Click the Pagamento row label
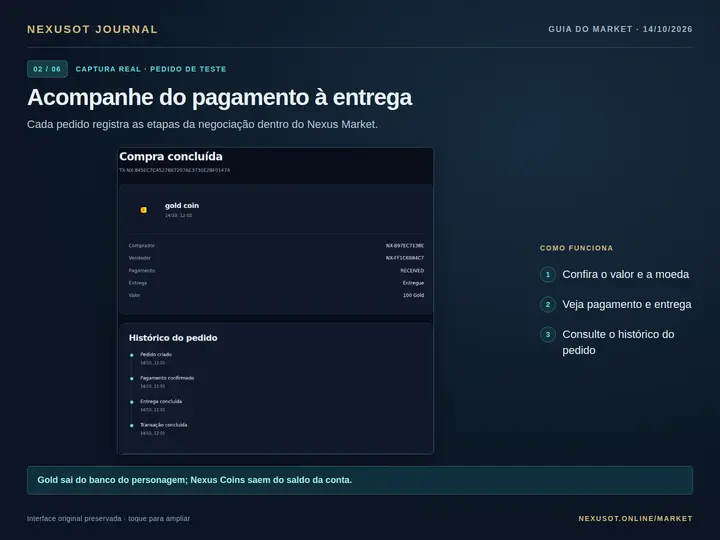 (x=142, y=270)
